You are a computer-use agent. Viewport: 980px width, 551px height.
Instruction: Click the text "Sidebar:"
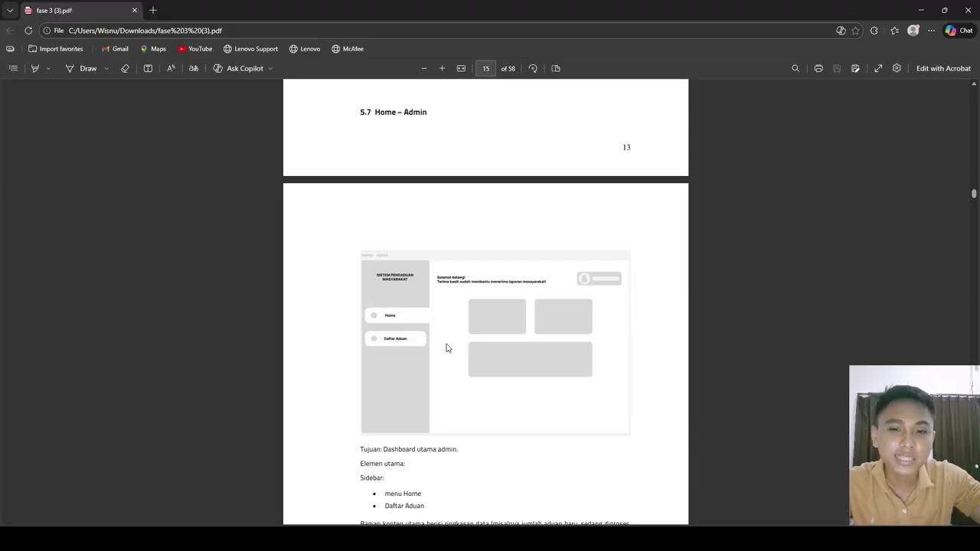pyautogui.click(x=371, y=478)
